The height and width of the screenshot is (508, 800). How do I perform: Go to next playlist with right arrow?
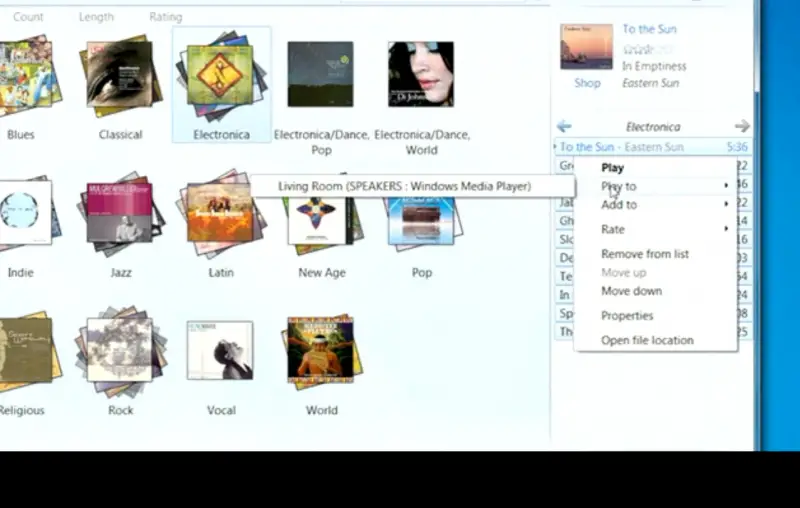point(742,126)
